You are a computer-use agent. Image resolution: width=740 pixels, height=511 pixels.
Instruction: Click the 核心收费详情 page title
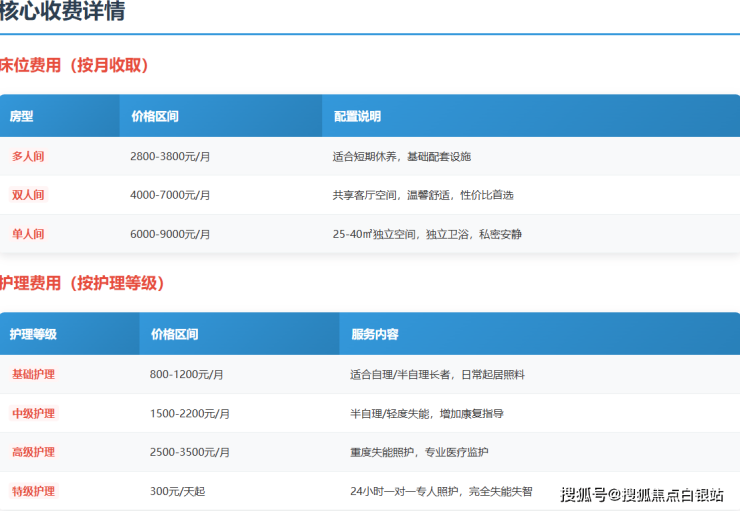(x=62, y=13)
